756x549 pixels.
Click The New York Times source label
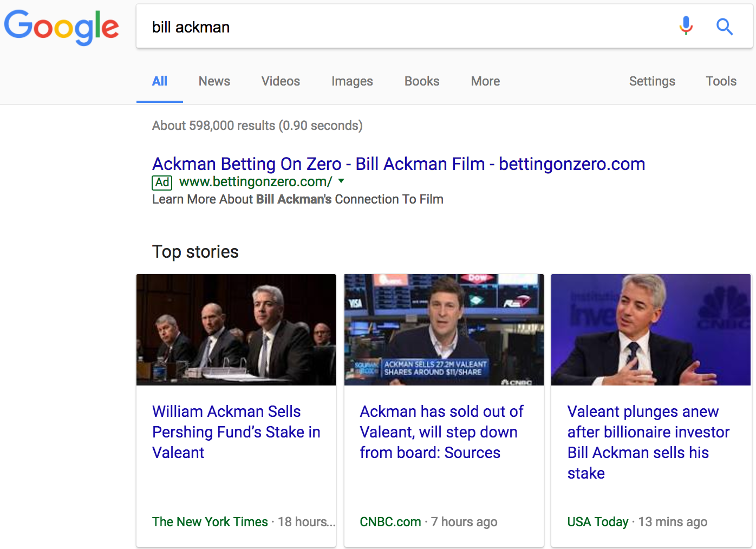tap(210, 522)
